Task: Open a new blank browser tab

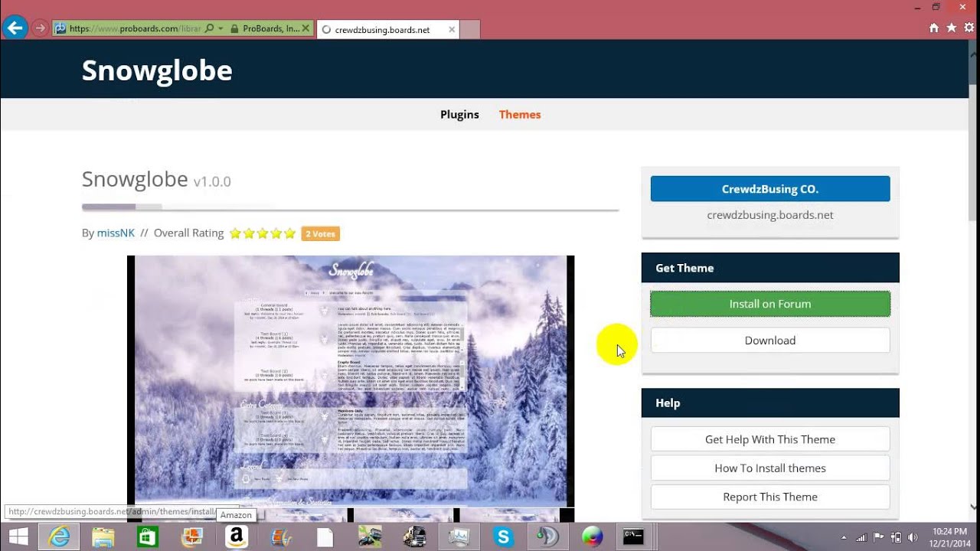Action: (x=469, y=30)
